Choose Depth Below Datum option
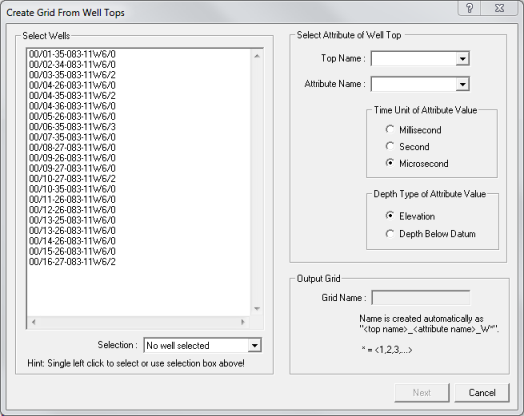This screenshot has height=416, width=524. click(390, 234)
